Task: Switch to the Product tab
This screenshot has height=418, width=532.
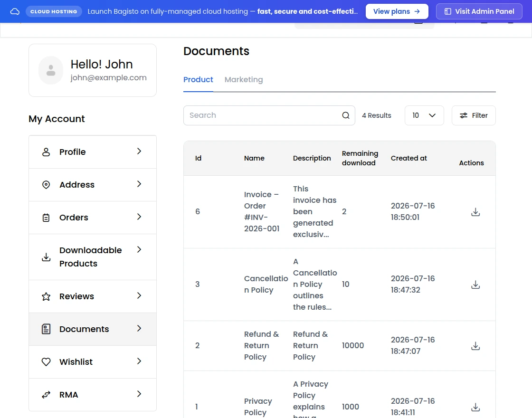Action: [198, 80]
